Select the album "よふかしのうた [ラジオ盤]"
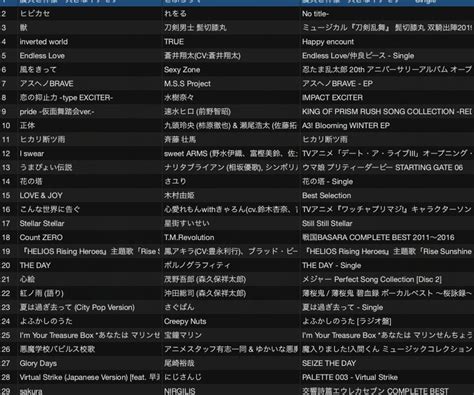 347,321
